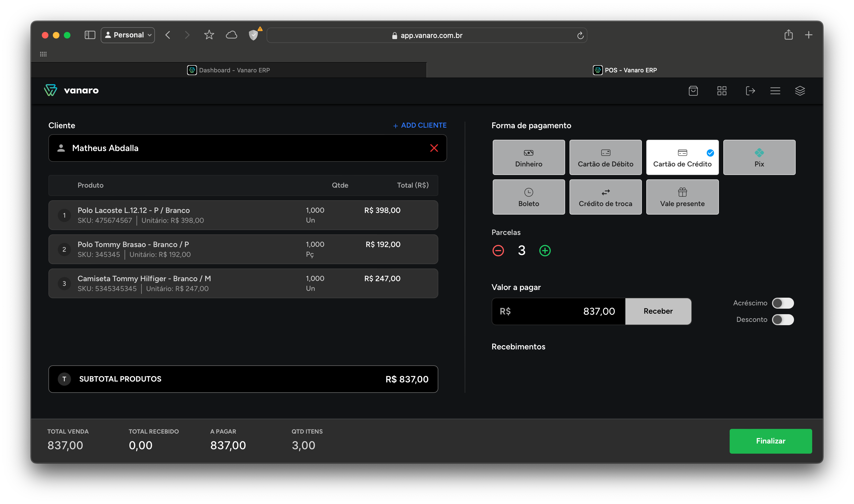The height and width of the screenshot is (504, 854).
Task: Click the iCloud tabs cloud icon
Action: [x=231, y=35]
